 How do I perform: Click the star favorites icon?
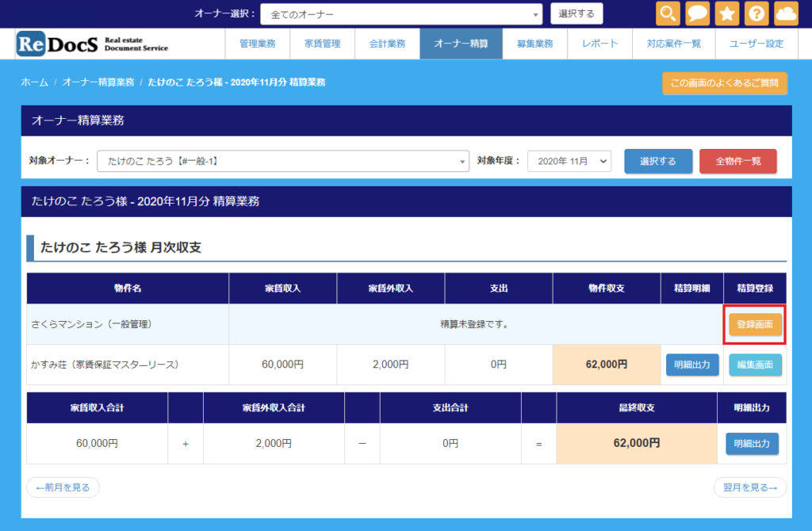click(x=727, y=13)
